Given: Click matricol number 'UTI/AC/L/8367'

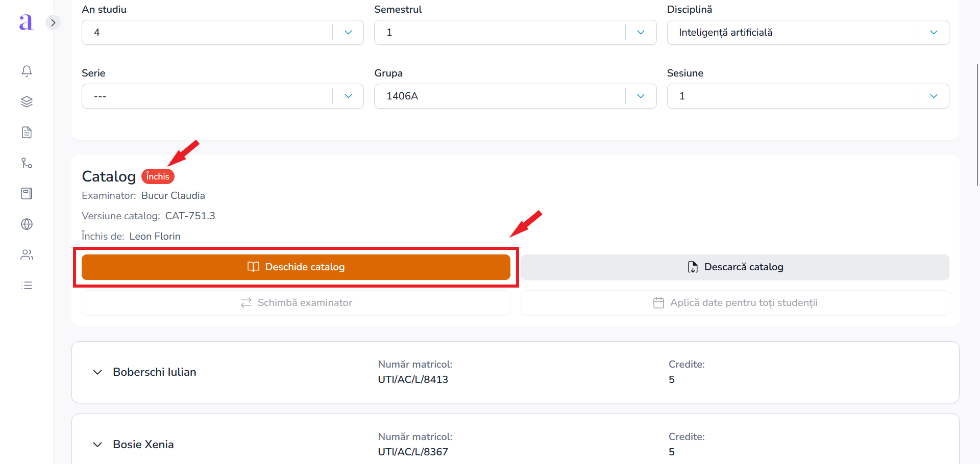Looking at the screenshot, I should tap(413, 452).
